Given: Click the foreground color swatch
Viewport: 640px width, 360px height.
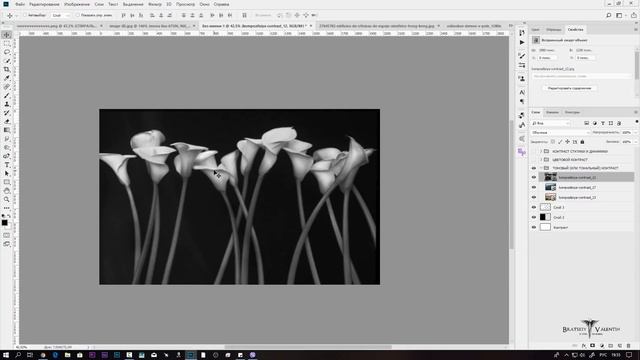Looking at the screenshot, I should (4, 223).
